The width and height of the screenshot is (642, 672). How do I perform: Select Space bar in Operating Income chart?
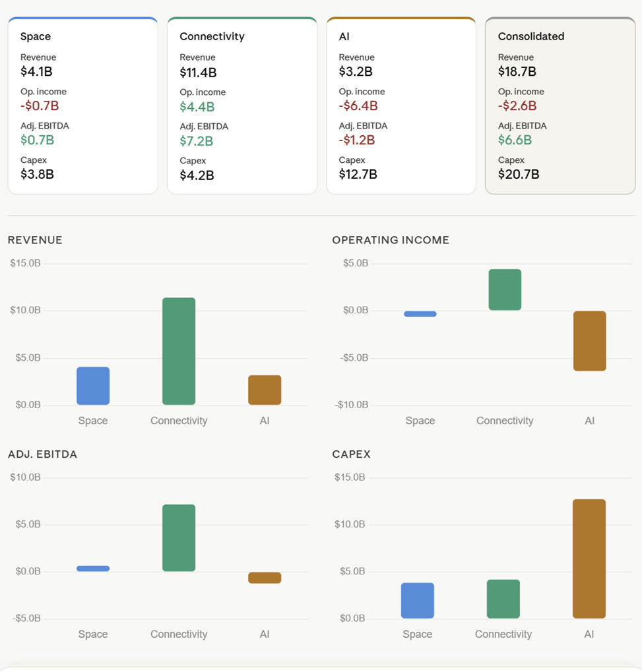420,314
